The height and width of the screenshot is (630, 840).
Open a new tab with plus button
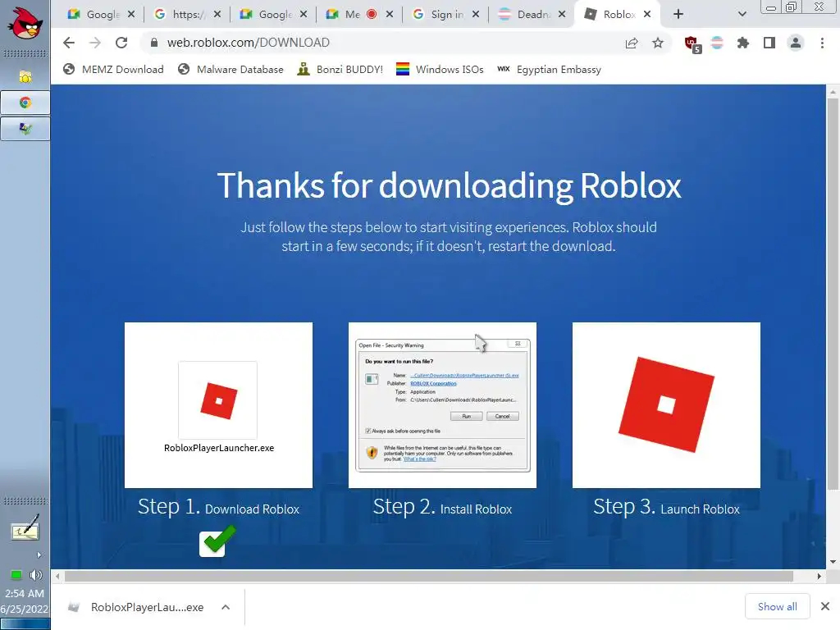tap(678, 15)
